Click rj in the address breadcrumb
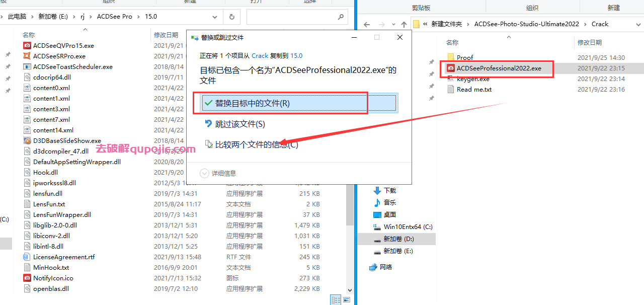Image resolution: width=644 pixels, height=305 pixels. tap(83, 17)
